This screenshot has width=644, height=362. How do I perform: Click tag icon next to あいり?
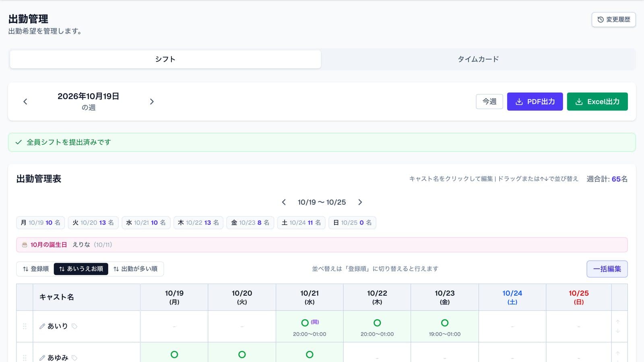coord(74,326)
